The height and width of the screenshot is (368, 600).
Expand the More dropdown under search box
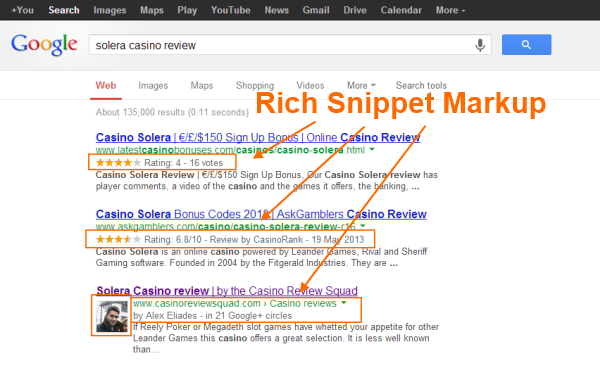click(361, 85)
